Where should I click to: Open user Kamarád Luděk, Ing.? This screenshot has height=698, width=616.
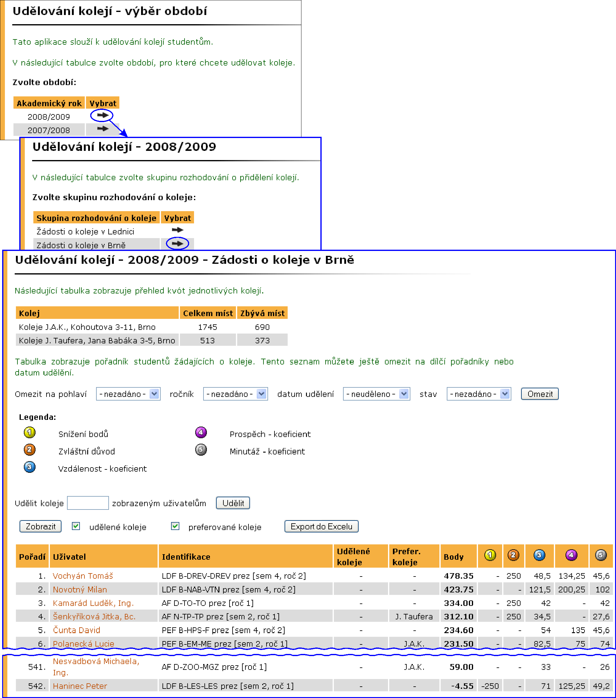coord(93,603)
